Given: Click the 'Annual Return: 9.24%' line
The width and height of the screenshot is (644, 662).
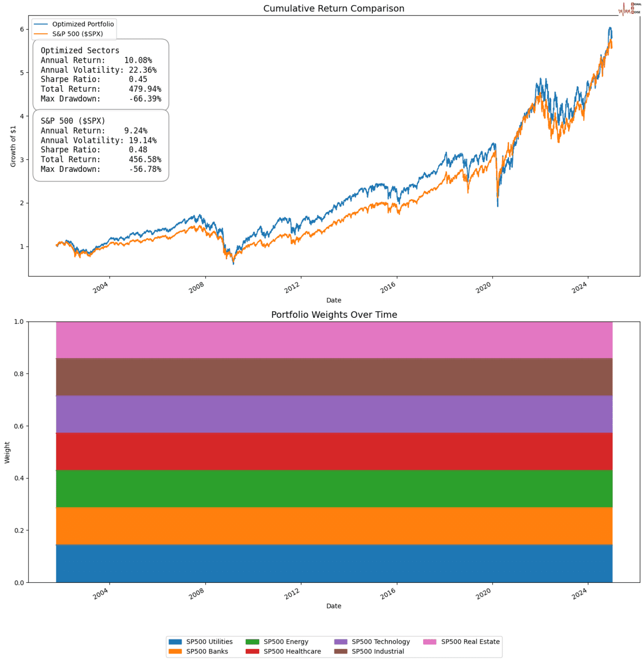Looking at the screenshot, I should pyautogui.click(x=94, y=131).
